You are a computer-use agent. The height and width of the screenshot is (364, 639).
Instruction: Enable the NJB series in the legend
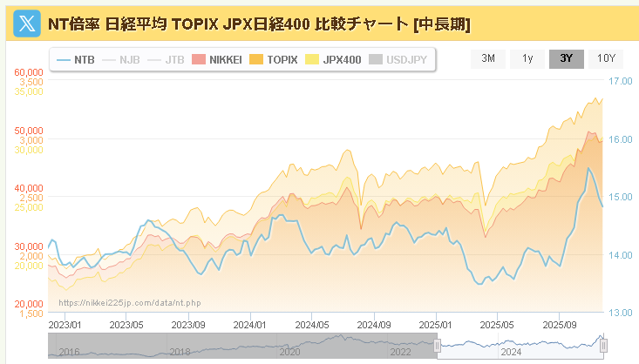coord(121,60)
